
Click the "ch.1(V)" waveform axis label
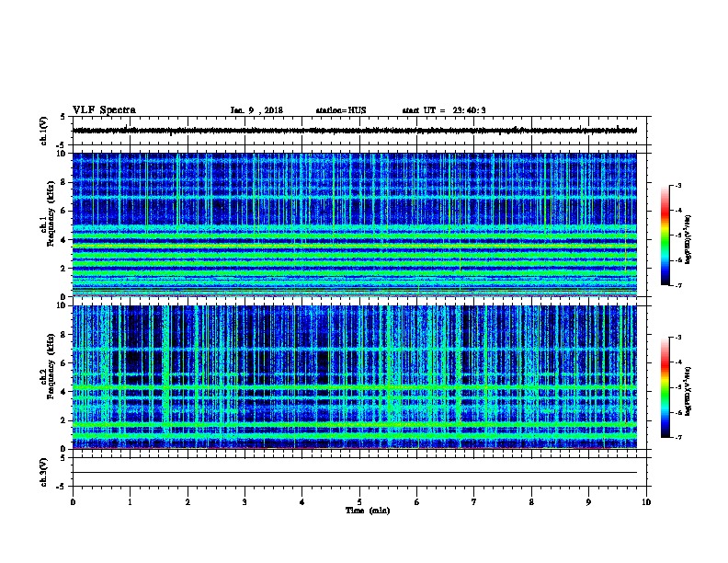(x=43, y=131)
